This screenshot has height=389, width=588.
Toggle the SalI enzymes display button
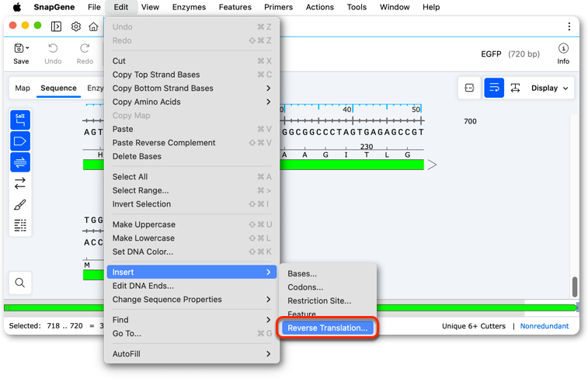(20, 120)
